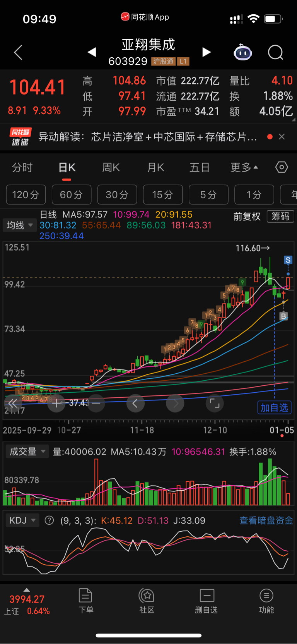Tap the B buy marker on chart
The width and height of the screenshot is (297, 644).
(283, 316)
